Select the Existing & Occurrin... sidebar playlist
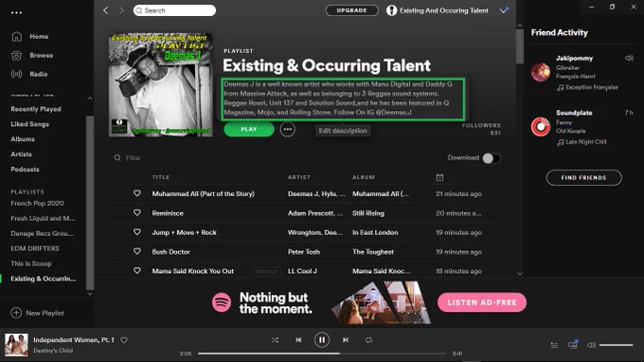 44,279
